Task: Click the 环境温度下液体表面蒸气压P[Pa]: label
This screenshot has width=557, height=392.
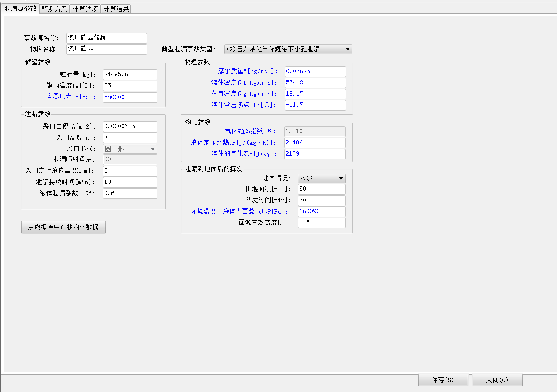Action: 239,211
